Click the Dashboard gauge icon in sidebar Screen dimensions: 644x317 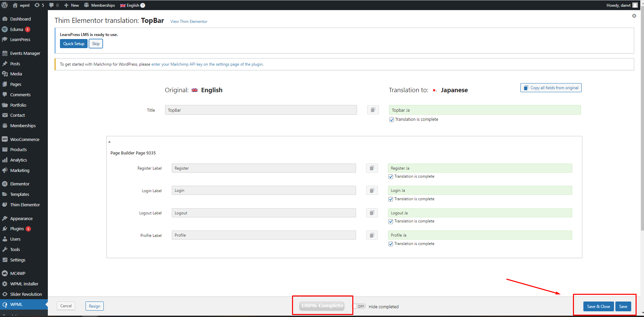click(5, 19)
